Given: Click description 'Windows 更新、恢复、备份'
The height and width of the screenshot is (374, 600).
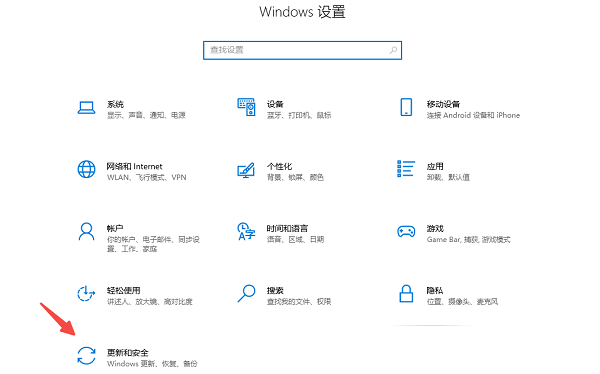Looking at the screenshot, I should 152,364.
